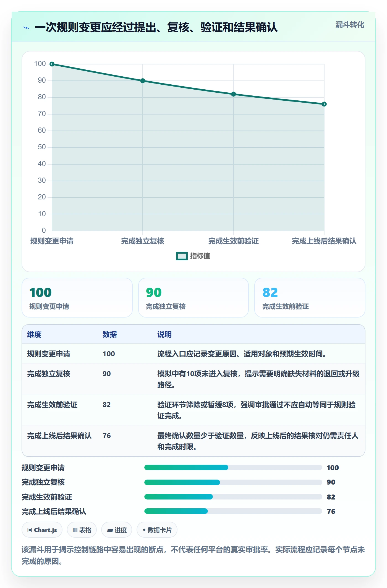This screenshot has width=387, height=588.
Task: Click the 规则变更申请 progress bar
Action: click(233, 468)
